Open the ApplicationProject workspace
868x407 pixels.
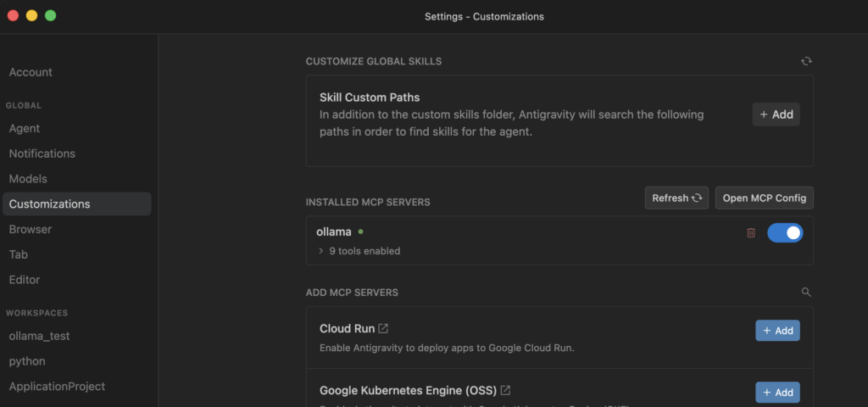[x=57, y=386]
